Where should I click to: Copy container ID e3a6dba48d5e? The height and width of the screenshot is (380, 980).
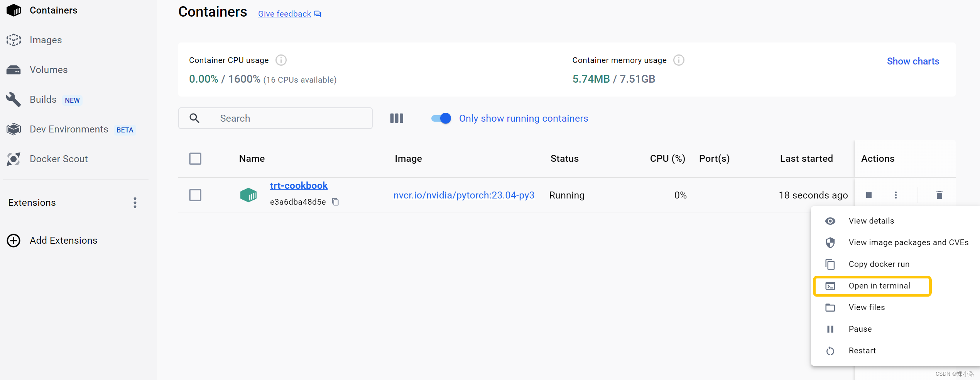click(336, 202)
